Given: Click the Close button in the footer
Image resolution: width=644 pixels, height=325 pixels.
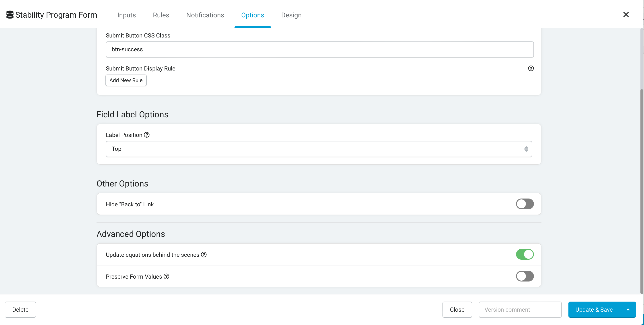Looking at the screenshot, I should (457, 309).
